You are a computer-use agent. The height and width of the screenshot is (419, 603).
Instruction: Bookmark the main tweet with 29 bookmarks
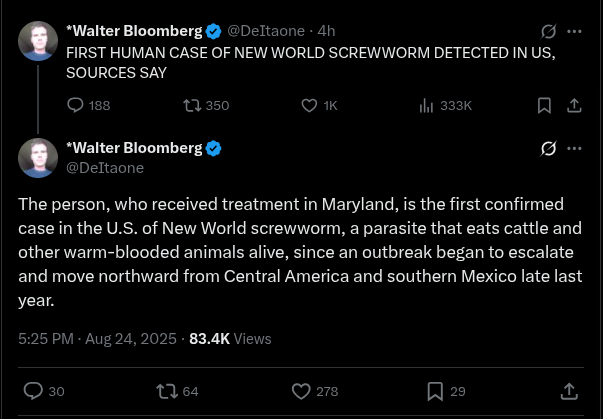click(435, 391)
